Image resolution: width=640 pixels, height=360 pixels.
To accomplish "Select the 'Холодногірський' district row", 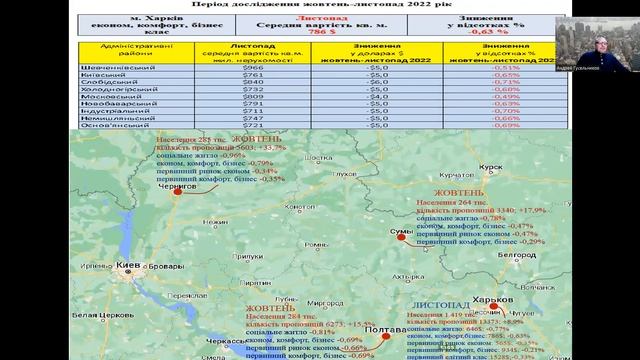I will [x=323, y=89].
